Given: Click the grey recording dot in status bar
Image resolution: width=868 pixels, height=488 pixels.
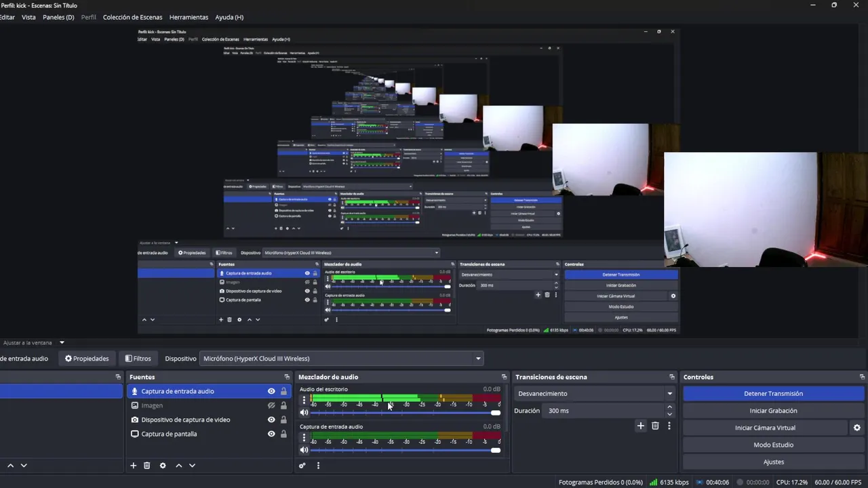Looking at the screenshot, I should coord(741,483).
